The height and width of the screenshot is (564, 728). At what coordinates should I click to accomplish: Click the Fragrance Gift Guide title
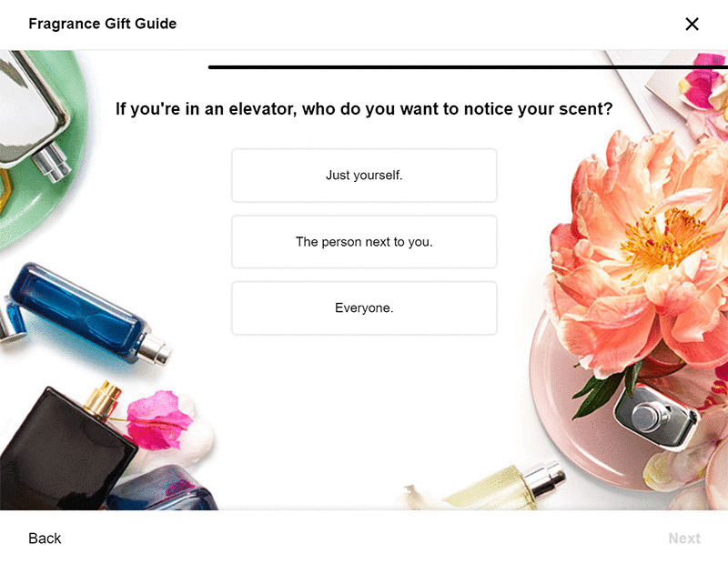[103, 24]
